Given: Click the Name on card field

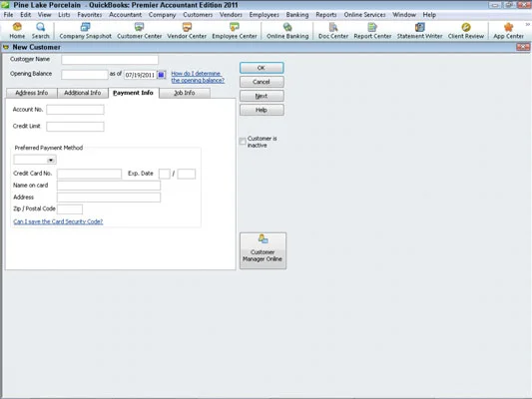Looking at the screenshot, I should [109, 186].
